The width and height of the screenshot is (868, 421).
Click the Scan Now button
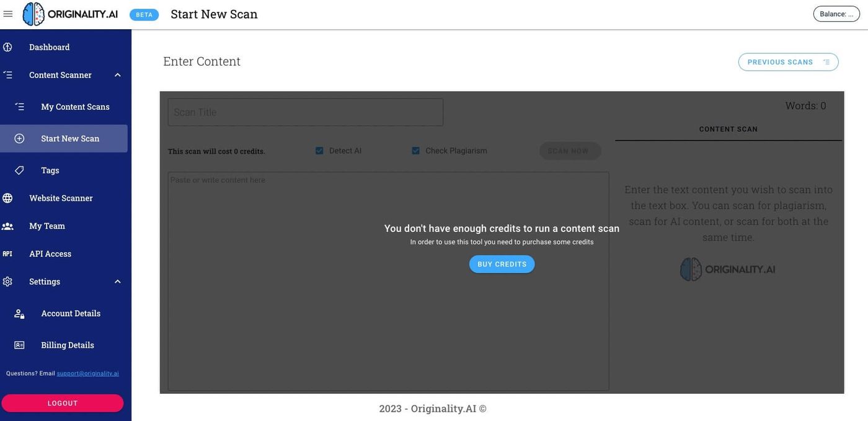point(570,151)
